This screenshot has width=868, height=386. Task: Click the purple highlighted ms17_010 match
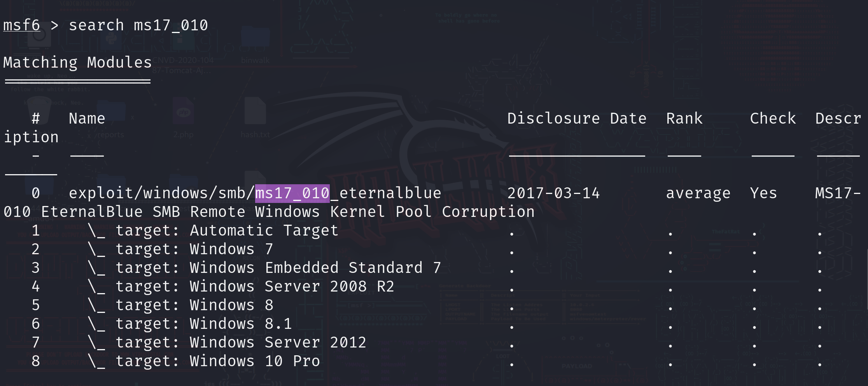(x=292, y=194)
